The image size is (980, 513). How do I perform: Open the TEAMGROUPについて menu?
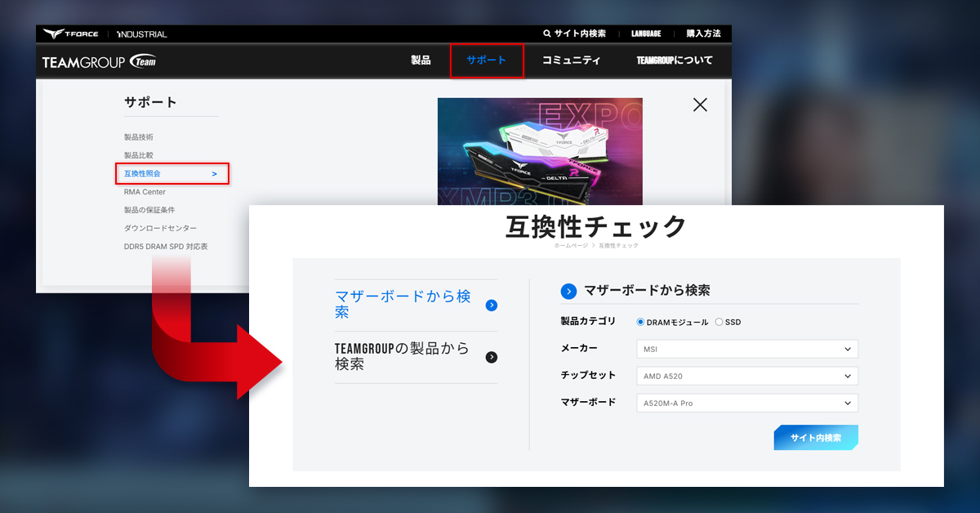coord(675,60)
